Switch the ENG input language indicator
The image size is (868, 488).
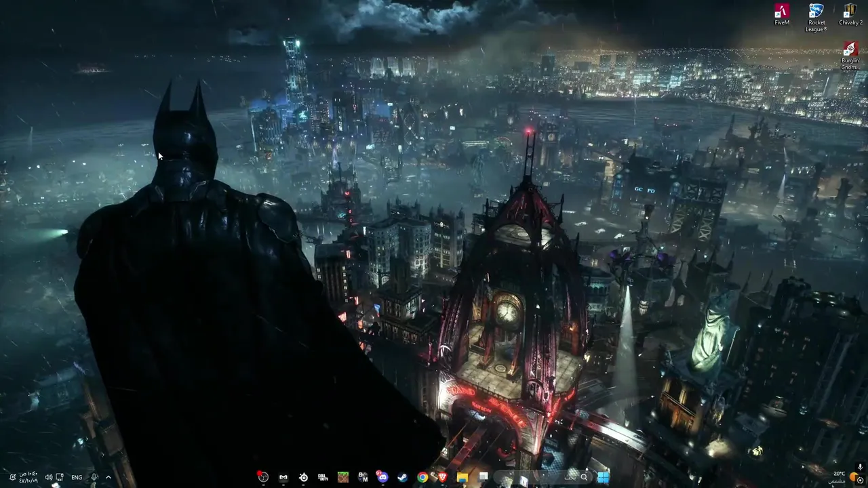(77, 477)
